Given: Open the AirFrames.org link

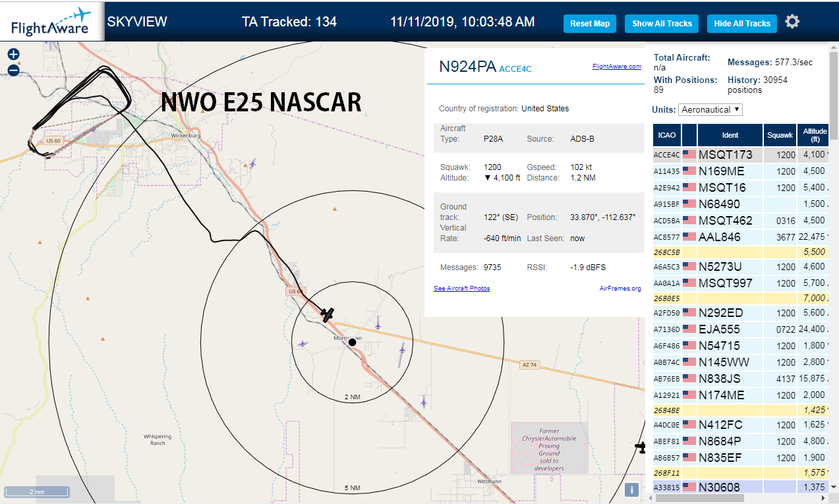Looking at the screenshot, I should [620, 289].
